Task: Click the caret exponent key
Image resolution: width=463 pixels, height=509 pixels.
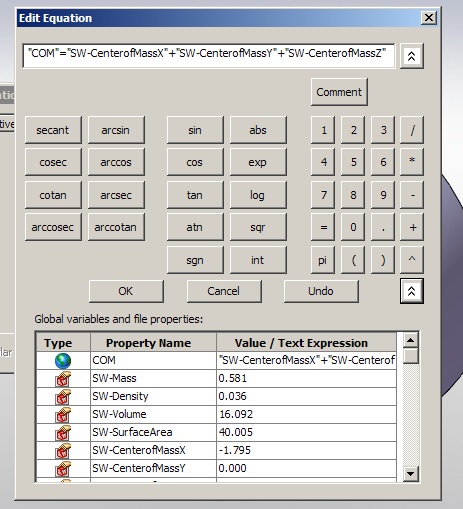Action: coord(412,260)
